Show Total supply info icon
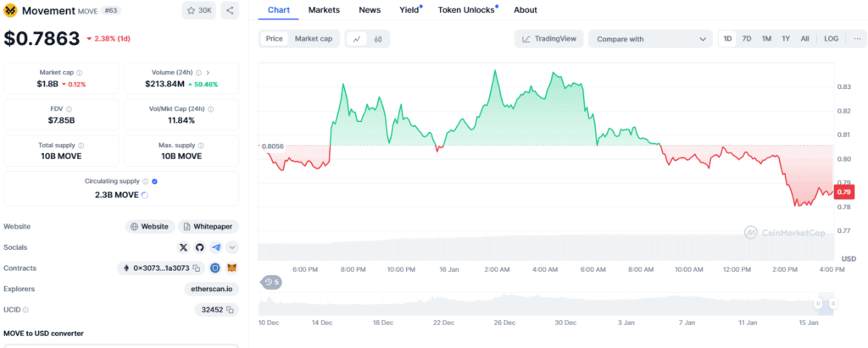Viewport: 868px width, 348px height. pos(81,146)
